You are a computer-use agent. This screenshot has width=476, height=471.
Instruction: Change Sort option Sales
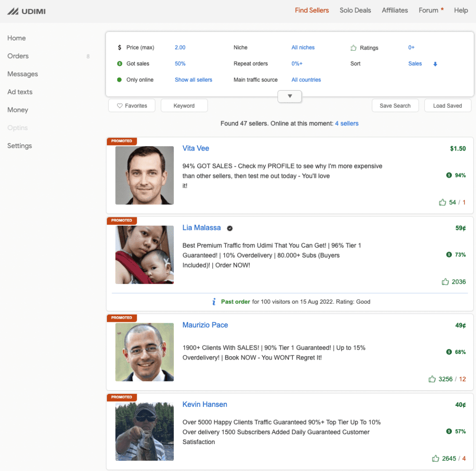tap(415, 64)
